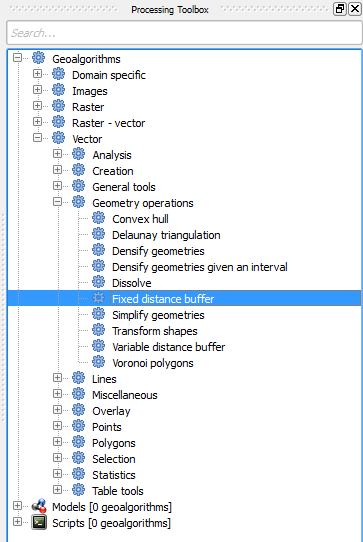The width and height of the screenshot is (363, 542).
Task: Click the toolbox Search field
Action: tap(184, 33)
